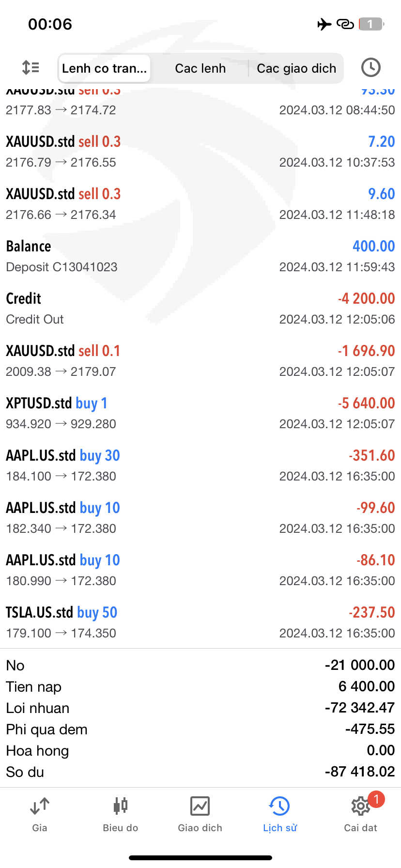Expand the XPTUSD.std buy 1 entry
The width and height of the screenshot is (401, 868).
pos(200,413)
